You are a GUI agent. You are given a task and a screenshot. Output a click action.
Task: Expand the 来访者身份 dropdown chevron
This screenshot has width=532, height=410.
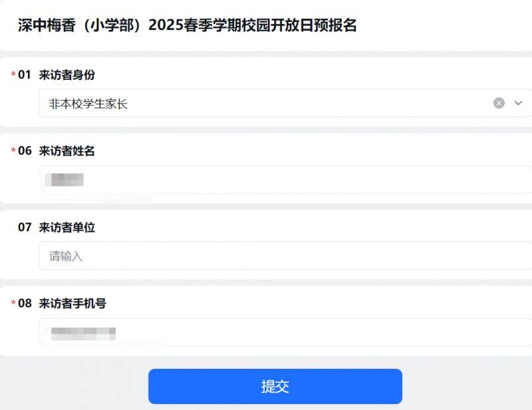click(x=518, y=103)
